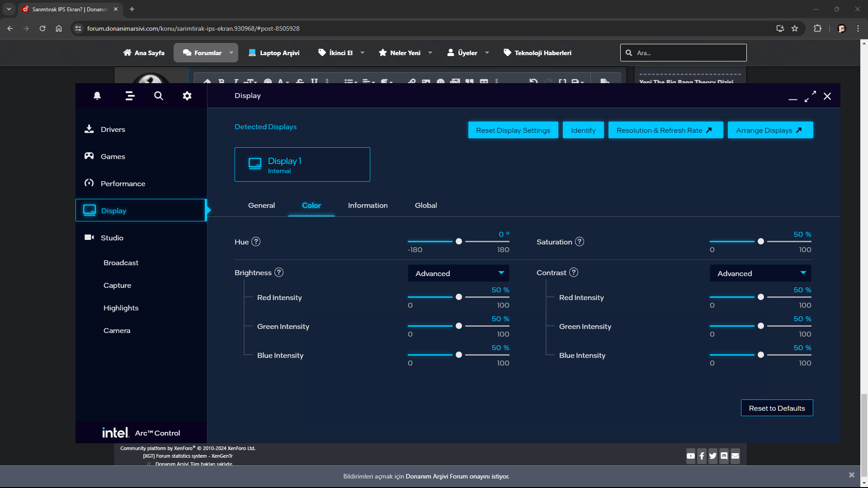Open Facebook icon in forum footer

pyautogui.click(x=702, y=456)
